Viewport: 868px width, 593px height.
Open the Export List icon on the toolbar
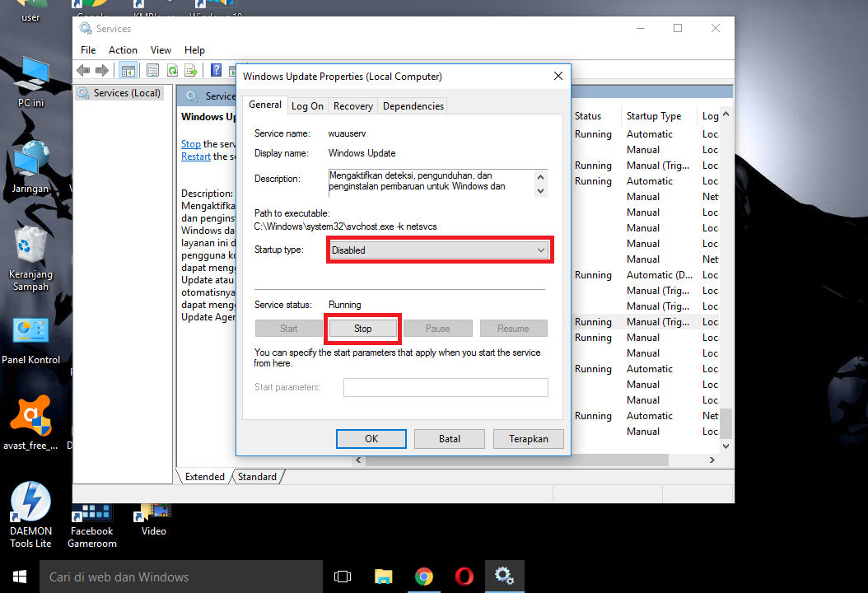(192, 70)
